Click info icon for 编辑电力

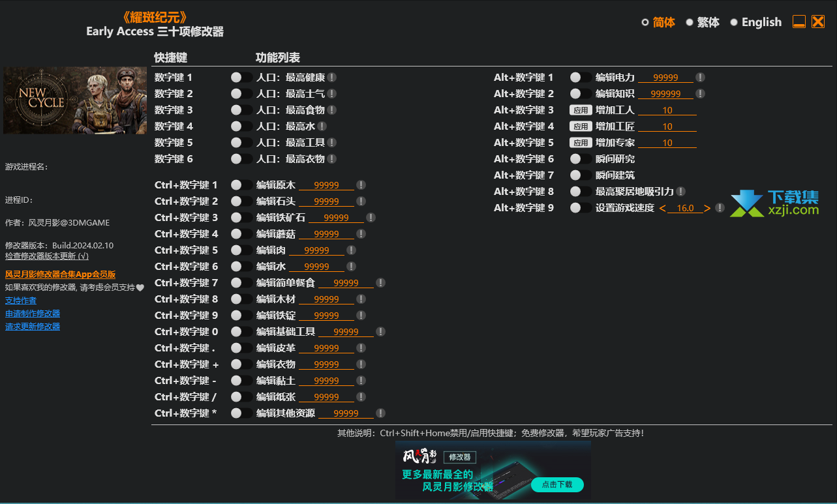(700, 77)
